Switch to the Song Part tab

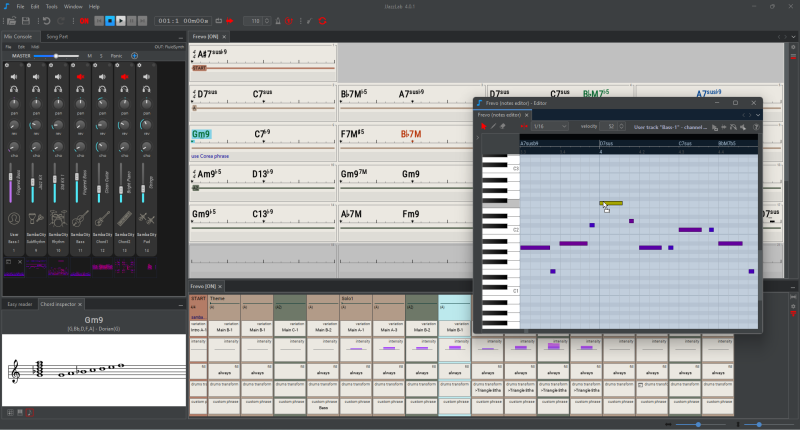point(56,36)
